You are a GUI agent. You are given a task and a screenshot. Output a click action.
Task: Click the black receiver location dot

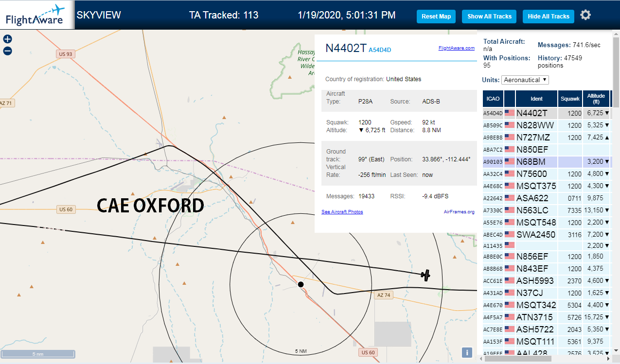301,284
